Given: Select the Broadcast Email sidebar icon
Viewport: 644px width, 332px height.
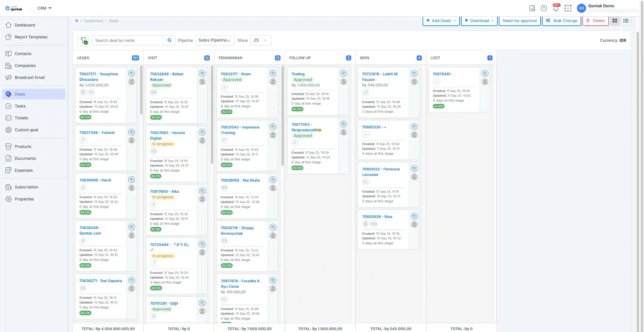Looking at the screenshot, I should click(x=9, y=77).
